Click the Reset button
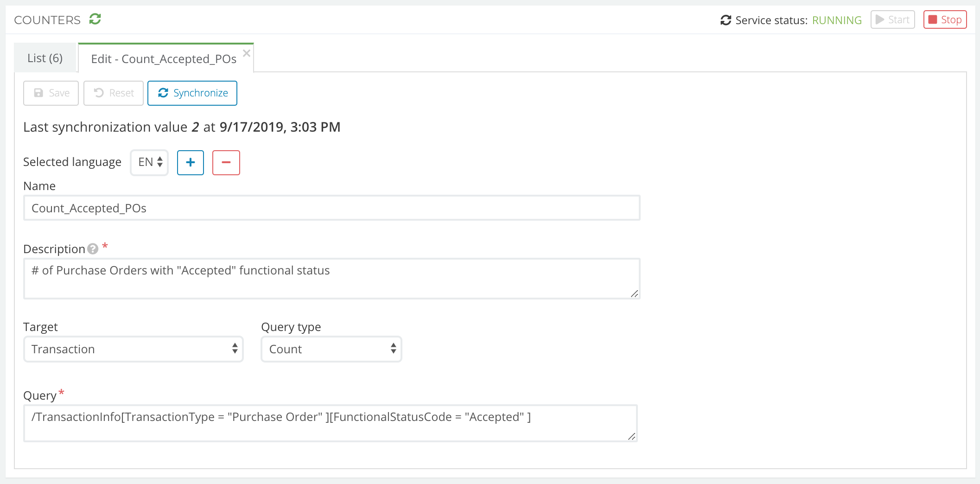The height and width of the screenshot is (484, 980). click(114, 93)
